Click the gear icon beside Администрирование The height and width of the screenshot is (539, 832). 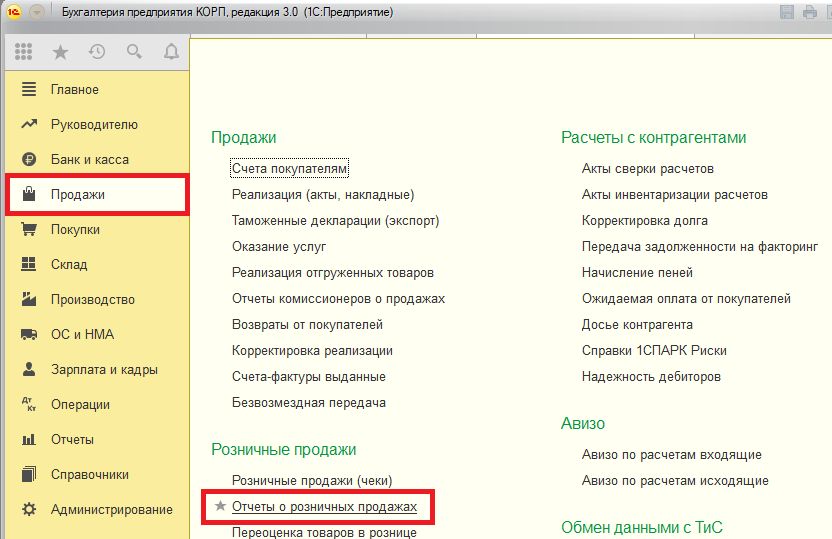(x=29, y=509)
